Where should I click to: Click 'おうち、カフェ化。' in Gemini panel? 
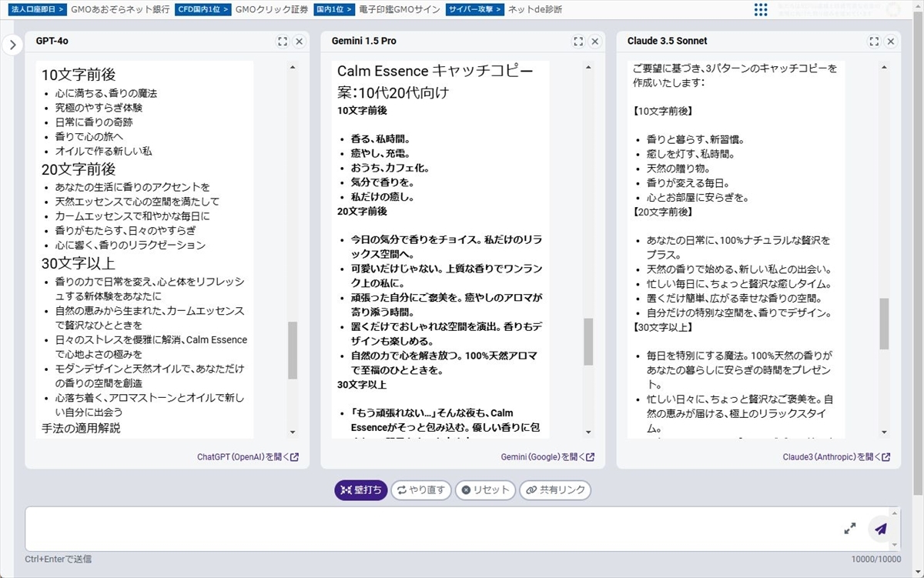tap(390, 168)
